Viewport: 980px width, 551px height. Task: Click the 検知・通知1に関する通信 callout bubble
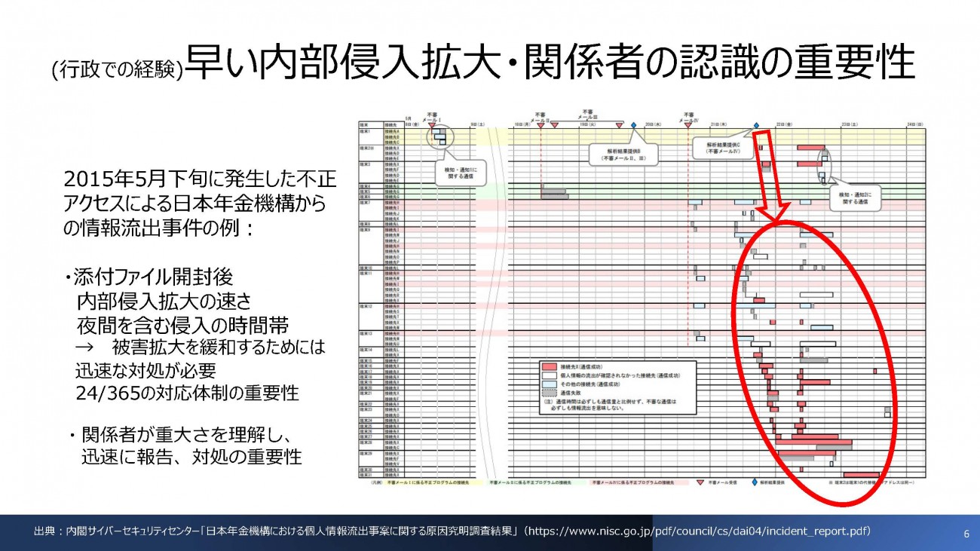pos(461,174)
